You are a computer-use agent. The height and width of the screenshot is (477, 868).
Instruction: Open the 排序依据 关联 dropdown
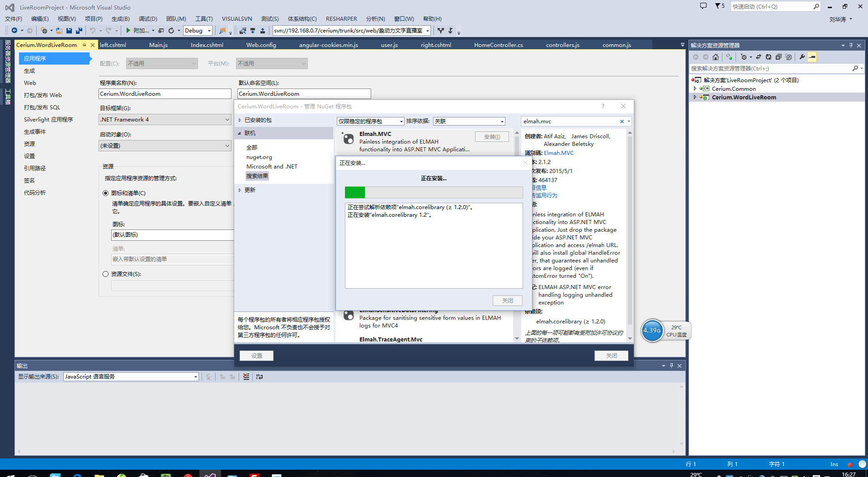pos(469,121)
